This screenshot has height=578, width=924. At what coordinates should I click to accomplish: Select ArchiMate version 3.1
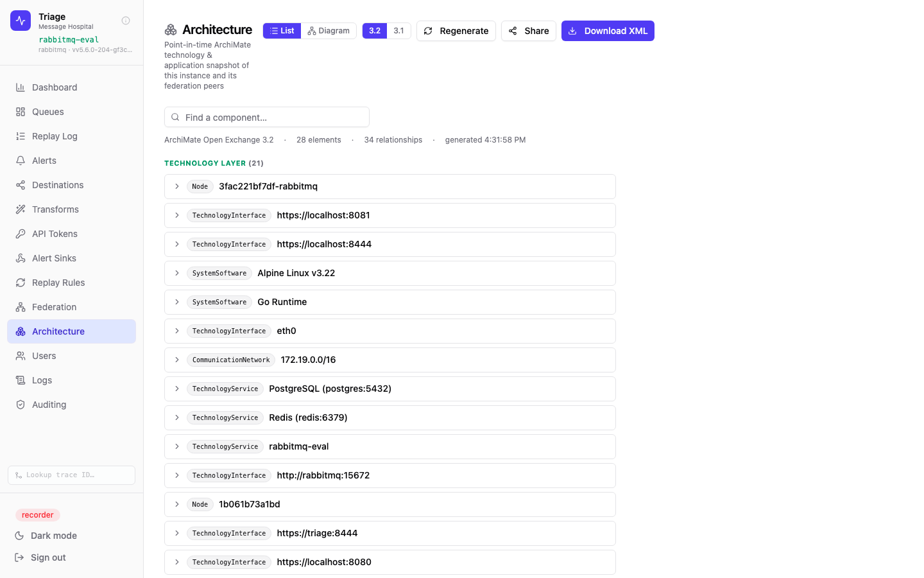[399, 31]
